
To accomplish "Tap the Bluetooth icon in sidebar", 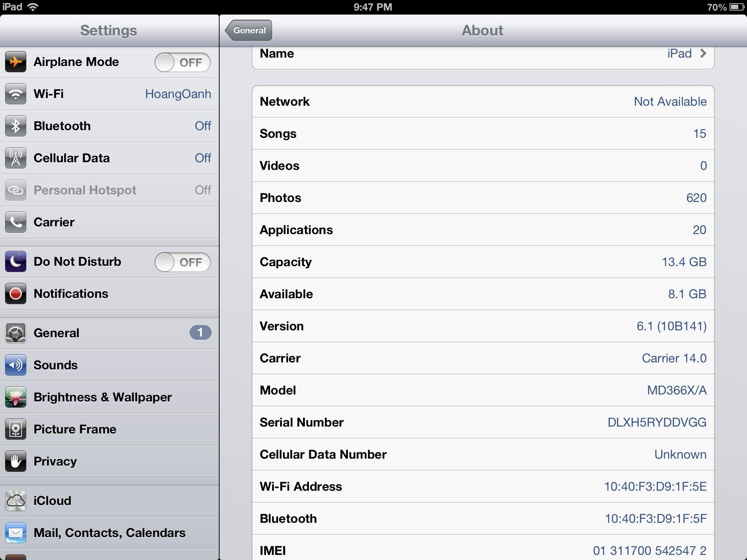I will 16,126.
